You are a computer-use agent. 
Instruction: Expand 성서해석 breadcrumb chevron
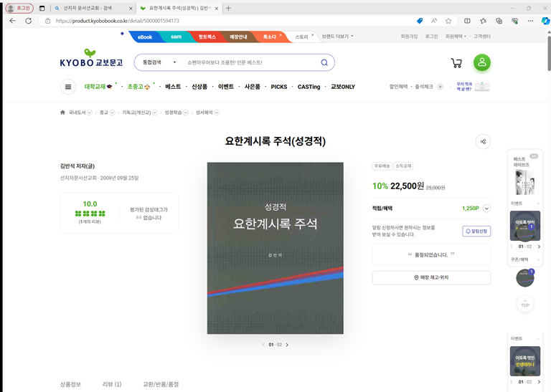217,113
